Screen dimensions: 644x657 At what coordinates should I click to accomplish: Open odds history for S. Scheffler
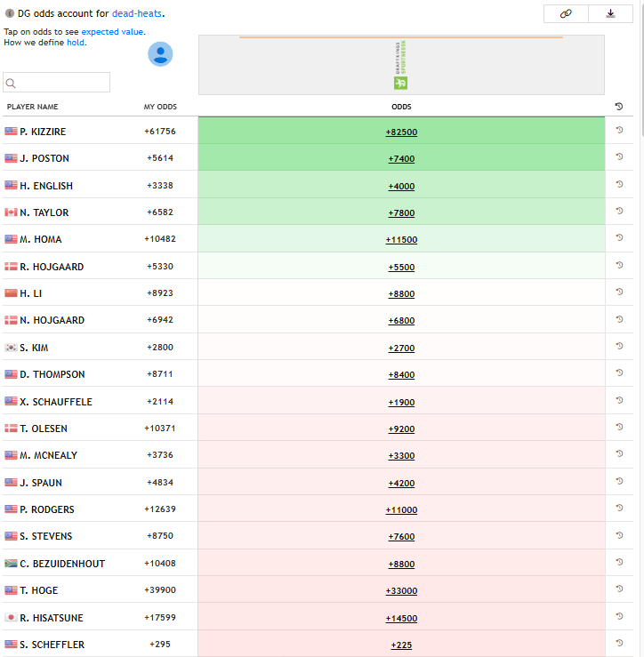[619, 644]
